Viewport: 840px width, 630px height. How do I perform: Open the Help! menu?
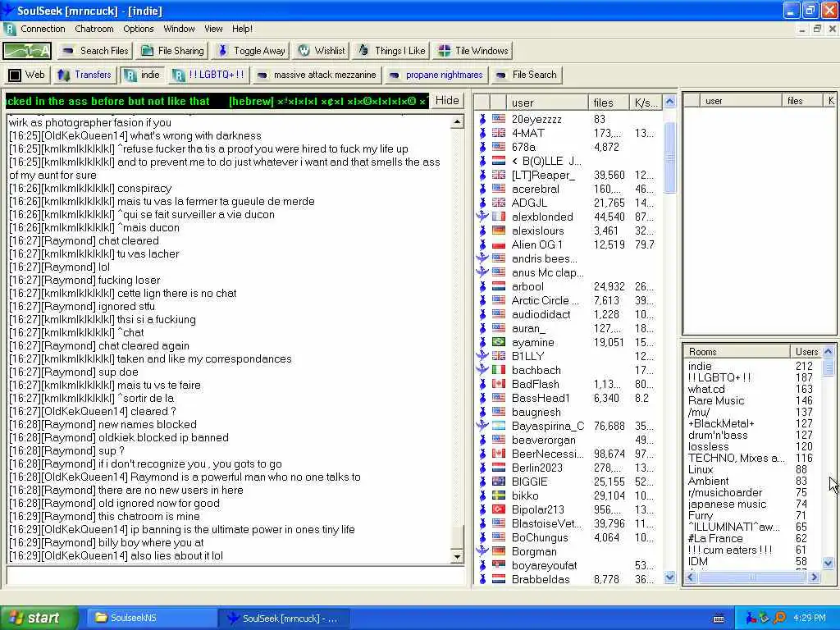click(x=242, y=29)
